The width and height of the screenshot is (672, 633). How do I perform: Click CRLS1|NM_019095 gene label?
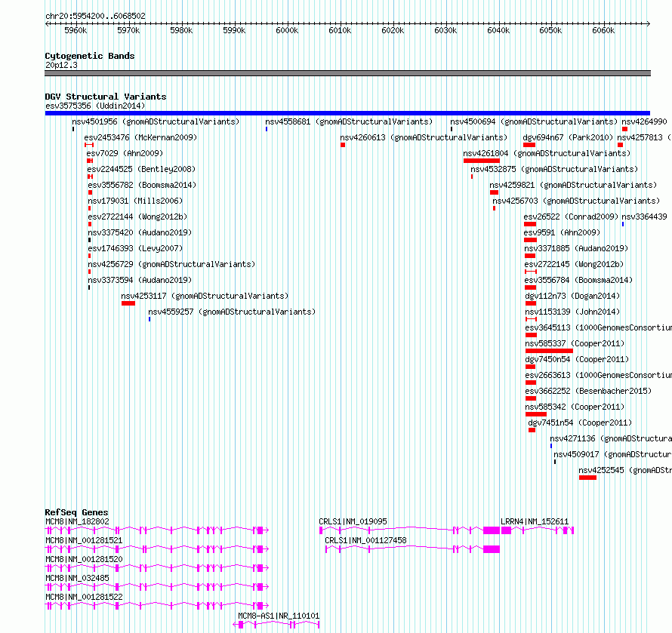coord(353,521)
